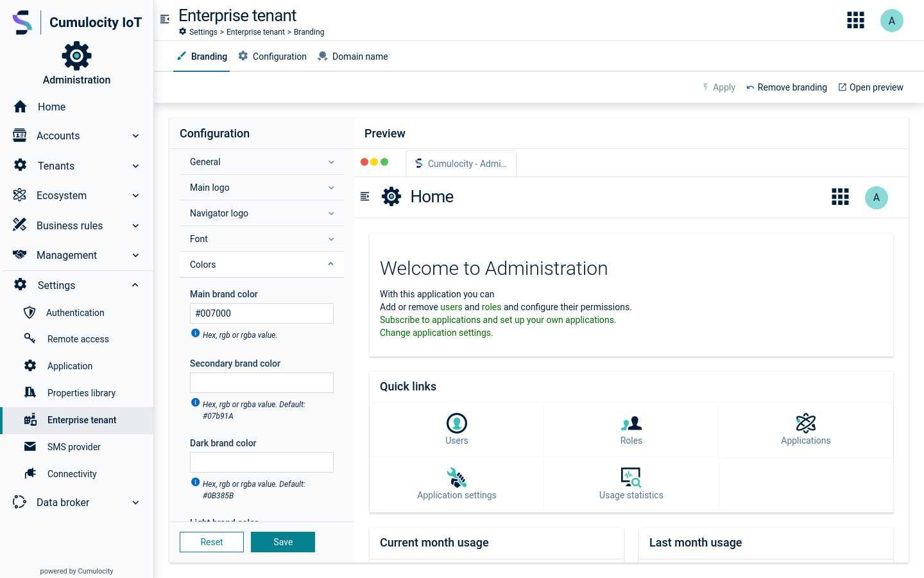924x578 pixels.
Task: Click the Reset button
Action: (212, 542)
